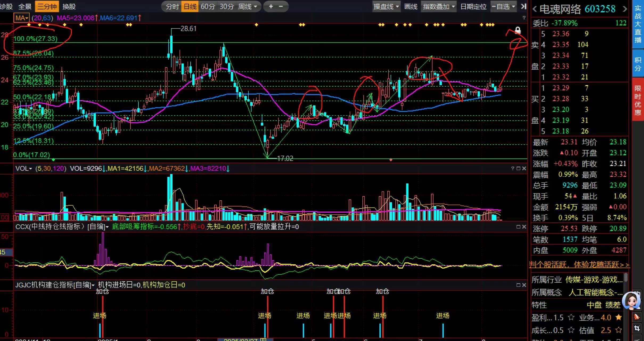Click buy level 1 price 23.29
Image resolution: width=644 pixels, height=341 pixels.
point(561,88)
